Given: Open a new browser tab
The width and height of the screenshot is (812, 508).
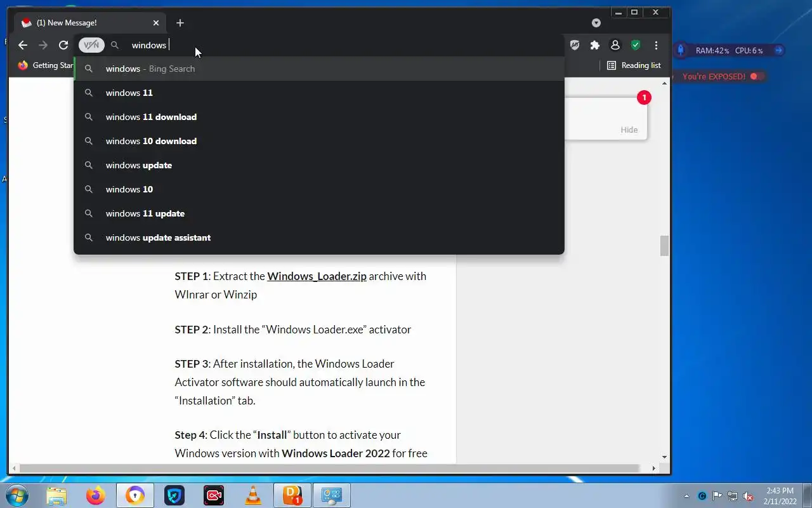Looking at the screenshot, I should coord(180,23).
